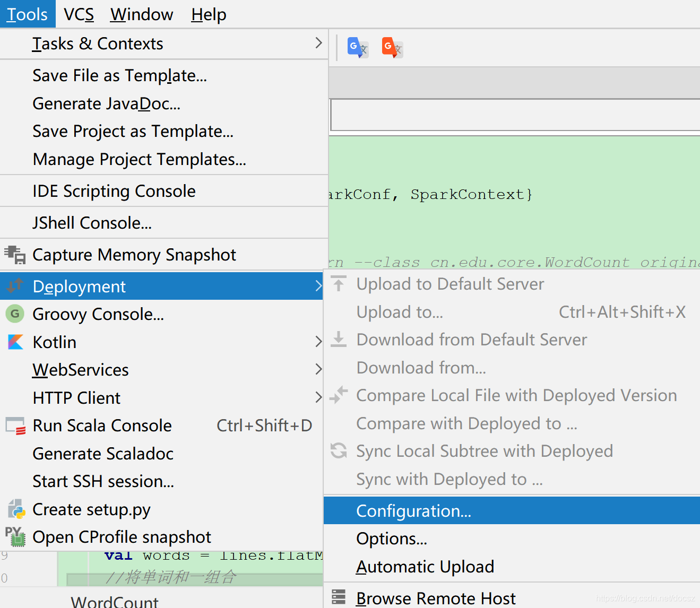The width and height of the screenshot is (700, 608).
Task: Select Save Project as Template...
Action: coord(164,131)
